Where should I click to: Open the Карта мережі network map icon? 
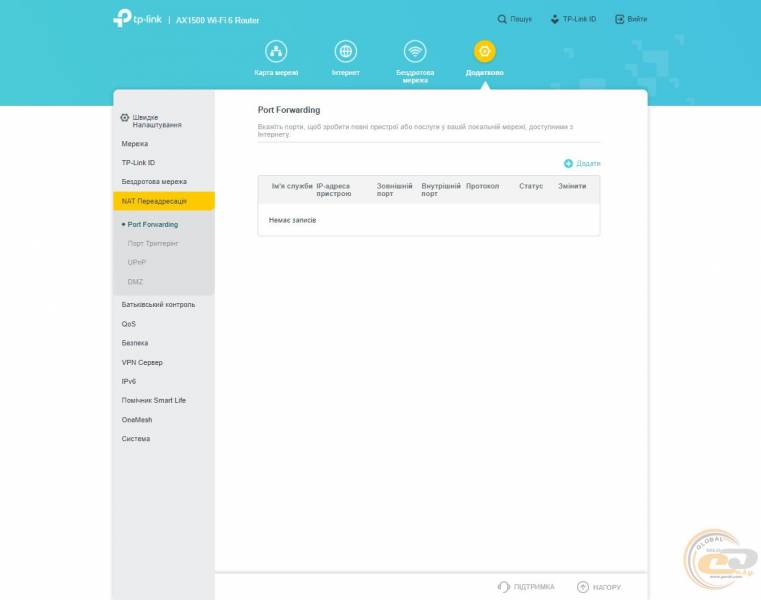[276, 51]
